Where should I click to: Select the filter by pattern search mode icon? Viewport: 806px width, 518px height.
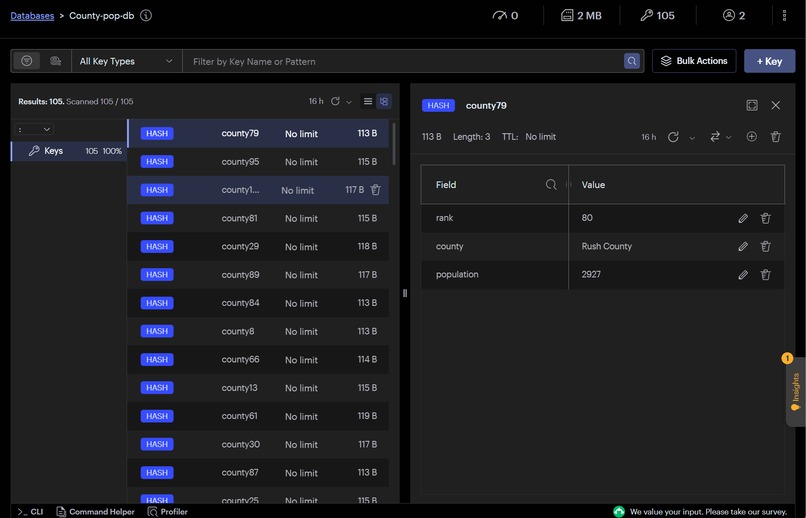click(27, 61)
